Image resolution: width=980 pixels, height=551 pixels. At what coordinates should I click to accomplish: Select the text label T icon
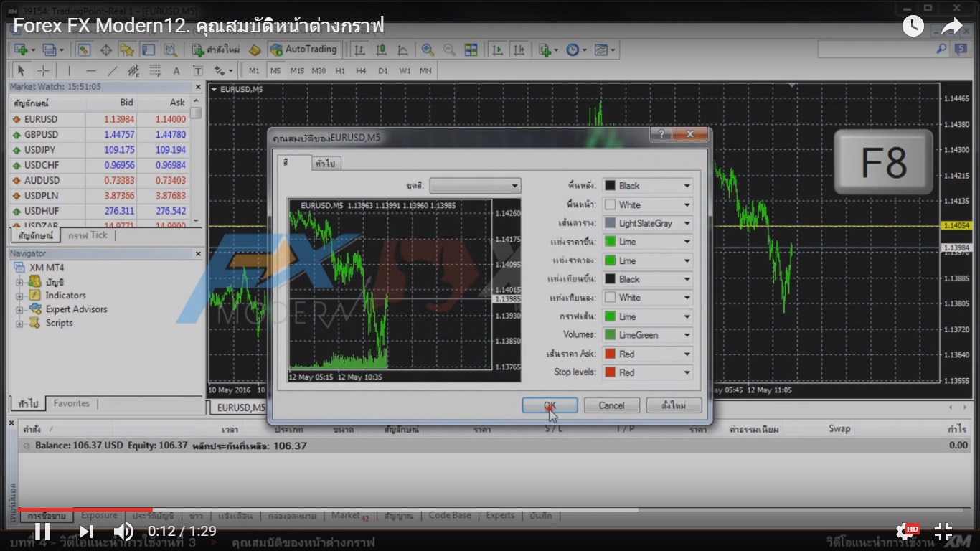pos(198,70)
